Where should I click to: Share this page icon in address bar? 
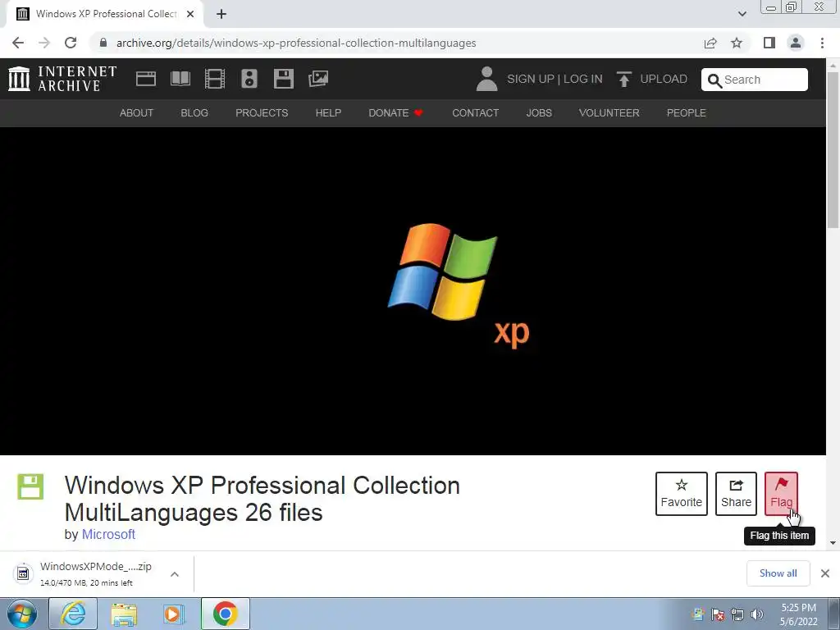(710, 43)
